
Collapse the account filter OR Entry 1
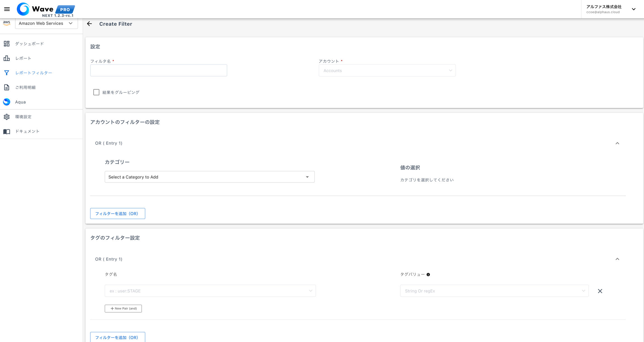pyautogui.click(x=617, y=143)
